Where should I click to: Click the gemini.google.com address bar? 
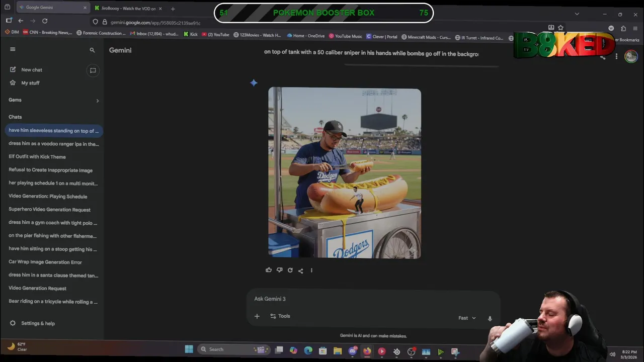155,23
